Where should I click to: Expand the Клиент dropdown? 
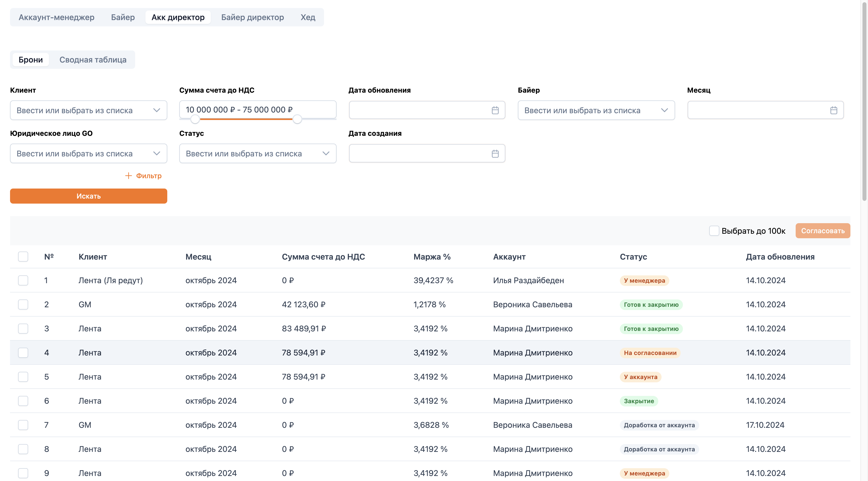click(x=89, y=110)
